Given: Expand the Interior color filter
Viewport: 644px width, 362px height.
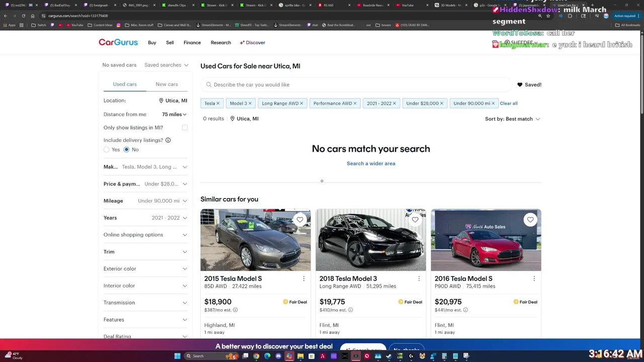Looking at the screenshot, I should (x=145, y=286).
